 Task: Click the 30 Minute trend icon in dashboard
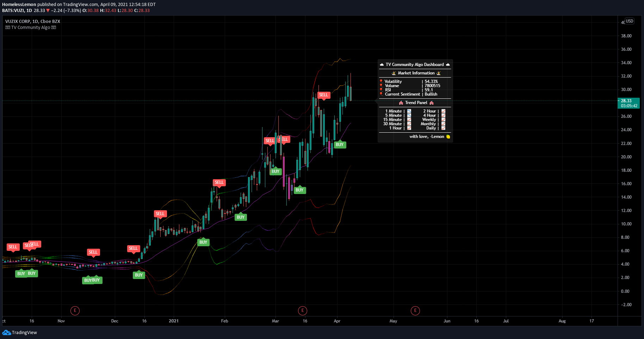[409, 124]
